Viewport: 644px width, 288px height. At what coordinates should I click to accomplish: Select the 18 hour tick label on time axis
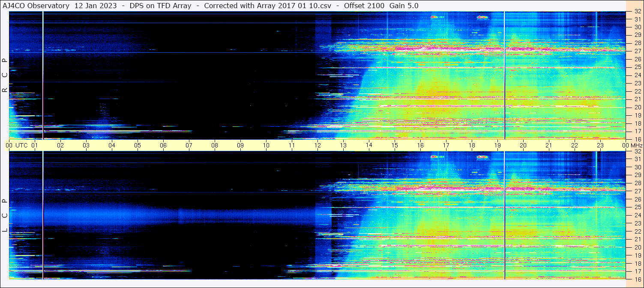(472, 145)
